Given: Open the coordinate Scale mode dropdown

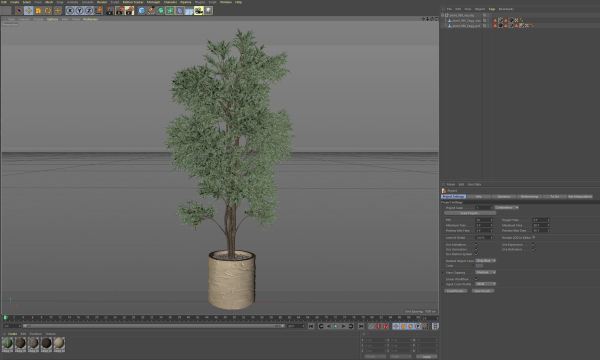Looking at the screenshot, I should (400, 357).
